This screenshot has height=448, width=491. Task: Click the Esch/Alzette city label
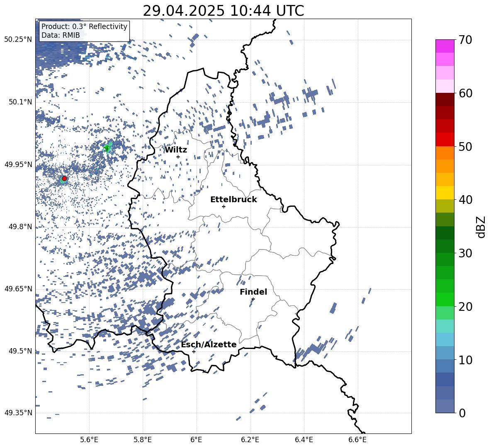(x=209, y=344)
